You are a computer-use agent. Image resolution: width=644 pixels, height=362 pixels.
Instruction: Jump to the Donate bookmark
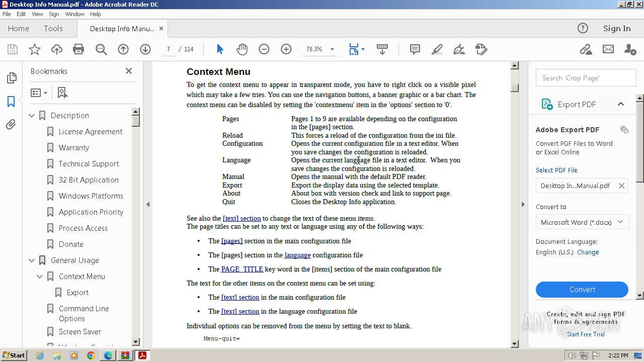[x=71, y=244]
